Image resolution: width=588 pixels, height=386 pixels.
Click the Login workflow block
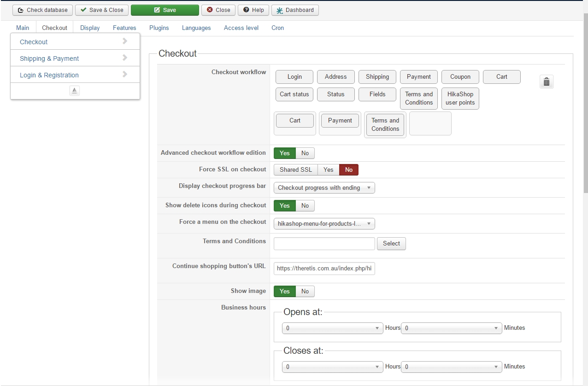coord(294,77)
